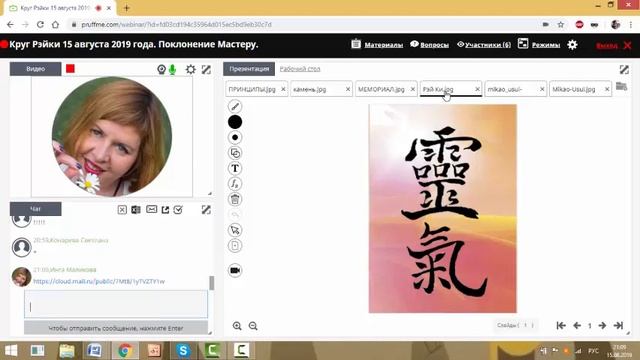Zoom in on the presentation slide
Image resolution: width=640 pixels, height=360 pixels.
(x=237, y=326)
